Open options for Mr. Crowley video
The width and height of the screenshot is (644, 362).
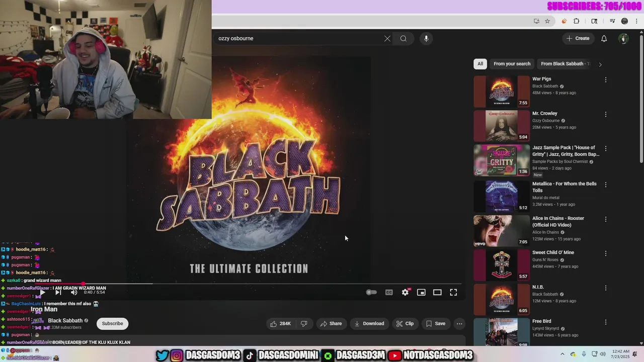[606, 114]
